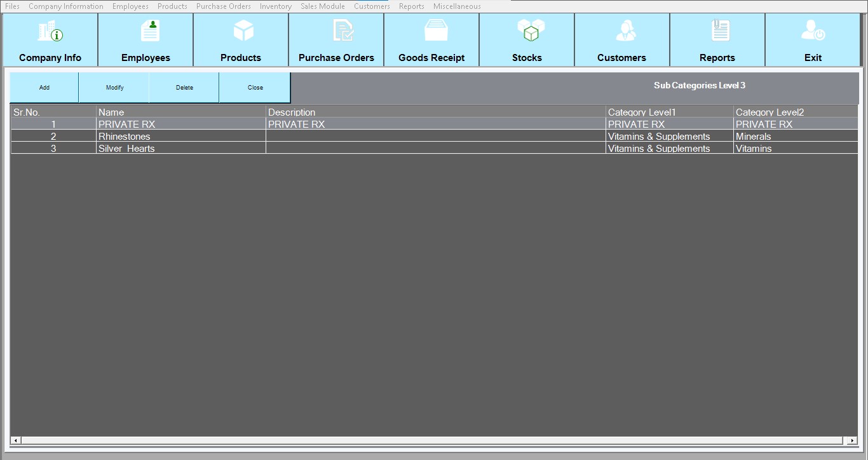Open the Company Info building icon

click(50, 31)
